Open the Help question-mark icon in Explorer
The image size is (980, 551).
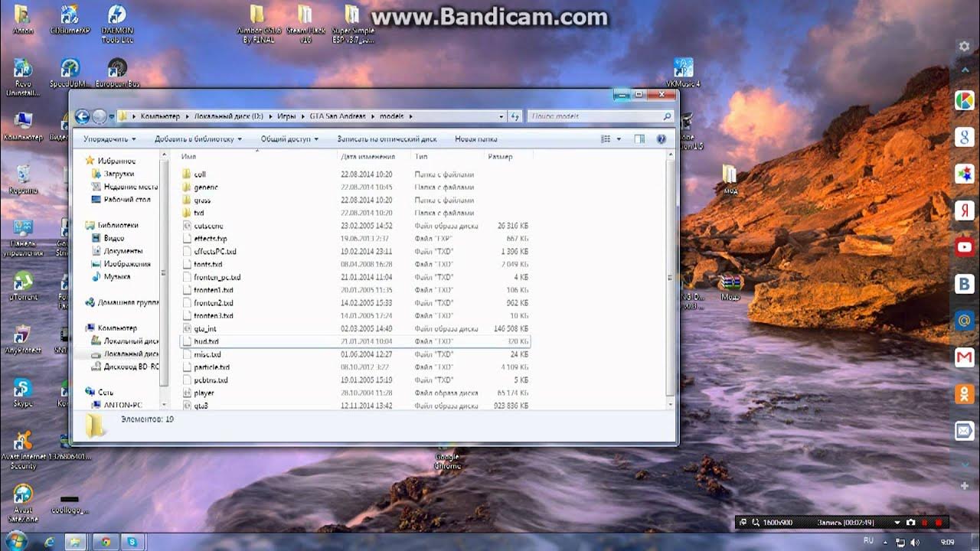661,139
